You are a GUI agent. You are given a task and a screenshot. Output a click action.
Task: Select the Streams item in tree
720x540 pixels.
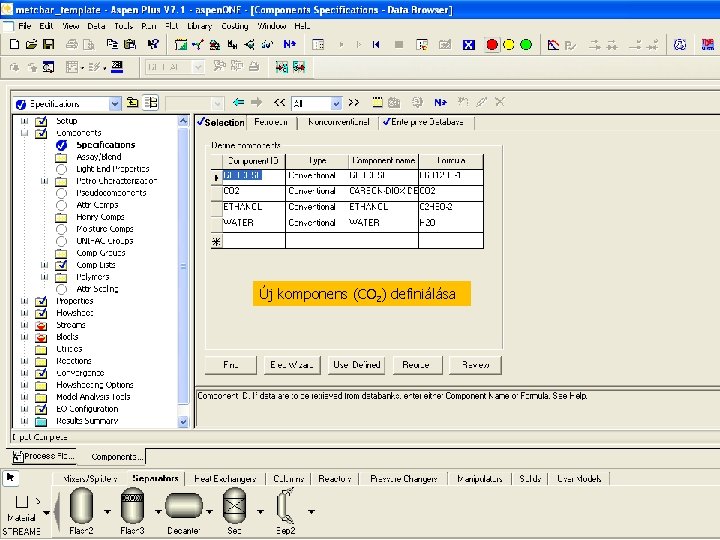[71, 325]
